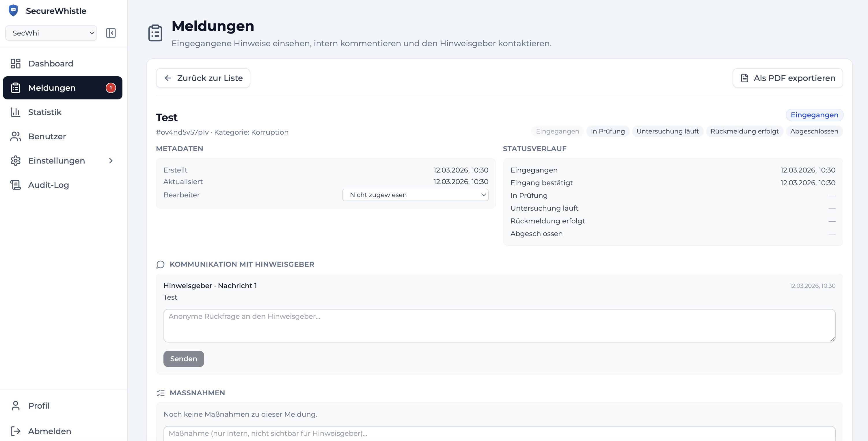The height and width of the screenshot is (441, 868).
Task: Click the Statistik bar chart icon
Action: pyautogui.click(x=16, y=112)
